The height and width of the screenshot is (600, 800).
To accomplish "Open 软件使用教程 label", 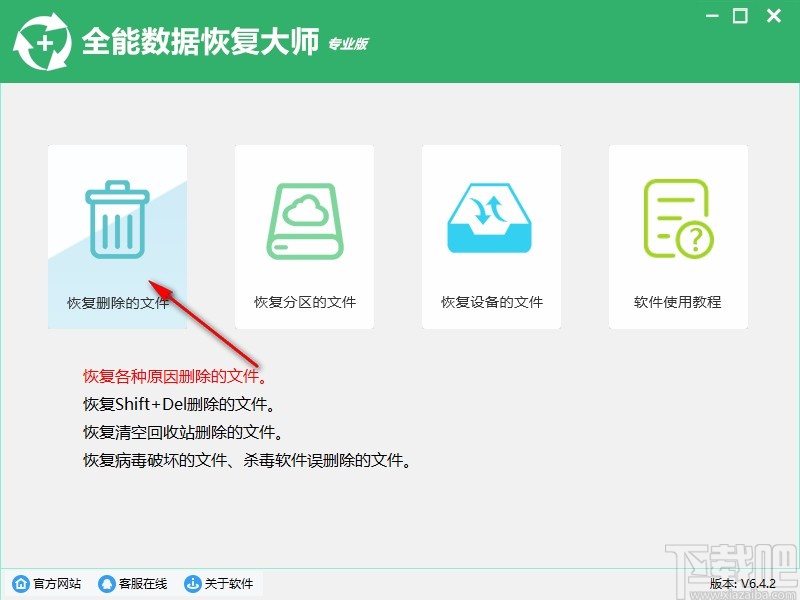I will pyautogui.click(x=678, y=302).
